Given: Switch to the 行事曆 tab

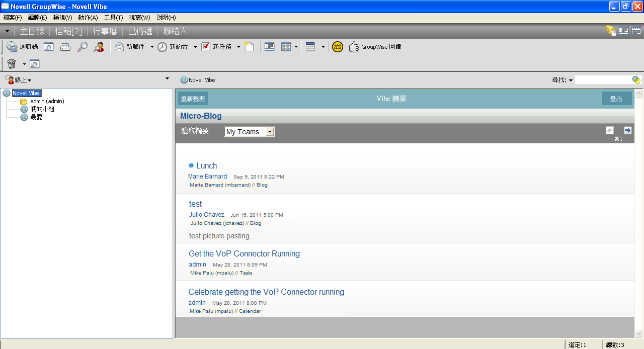Looking at the screenshot, I should pos(105,31).
